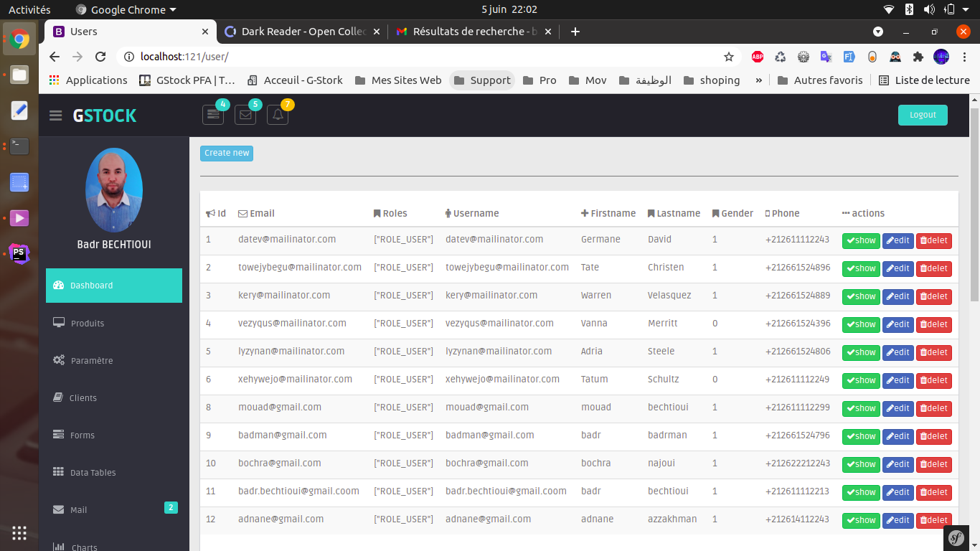Launch the terminal from the Ubuntu dock
980x551 pixels.
coord(19,146)
